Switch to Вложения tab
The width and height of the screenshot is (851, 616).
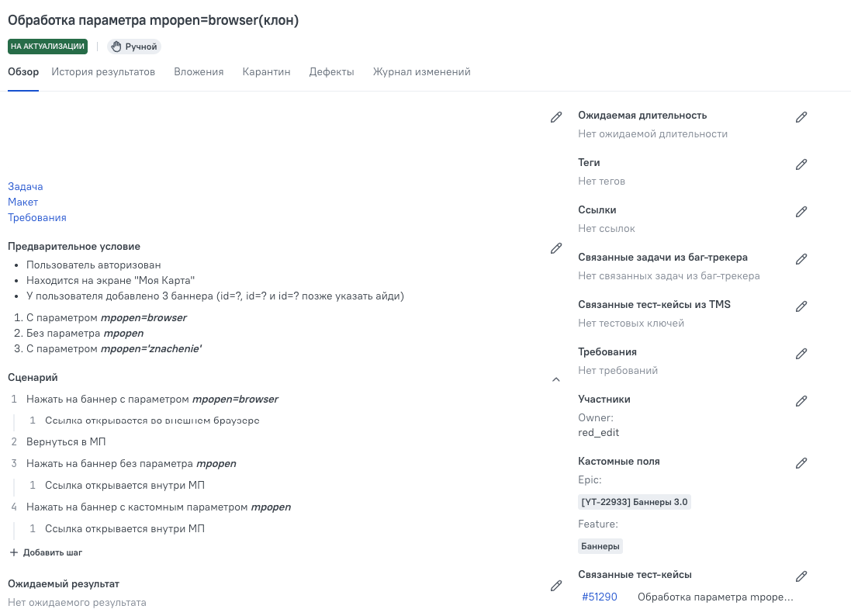tap(199, 72)
